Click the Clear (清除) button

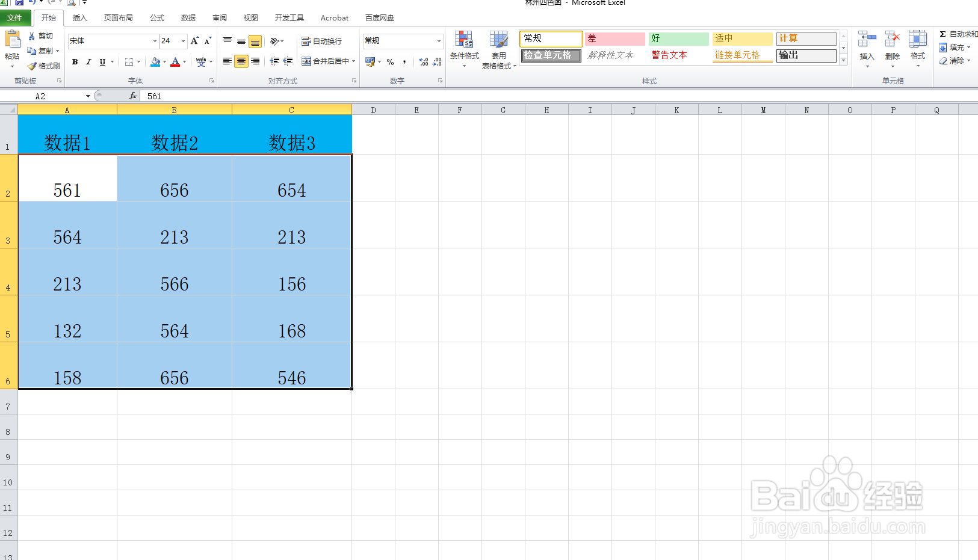[955, 61]
